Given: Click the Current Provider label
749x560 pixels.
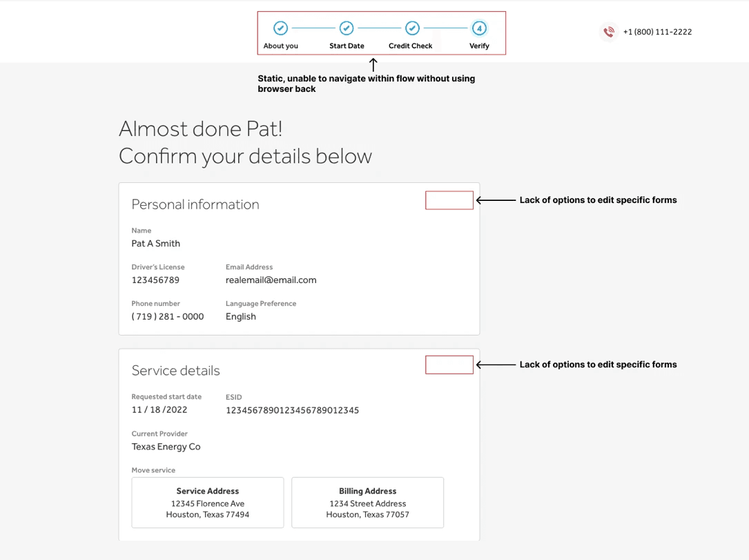Looking at the screenshot, I should tap(159, 434).
